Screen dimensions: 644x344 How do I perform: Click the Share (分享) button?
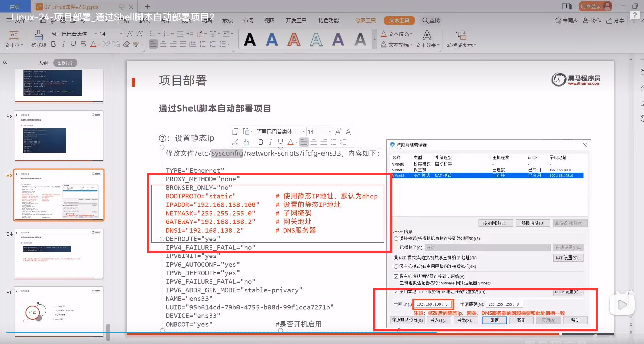coord(615,20)
